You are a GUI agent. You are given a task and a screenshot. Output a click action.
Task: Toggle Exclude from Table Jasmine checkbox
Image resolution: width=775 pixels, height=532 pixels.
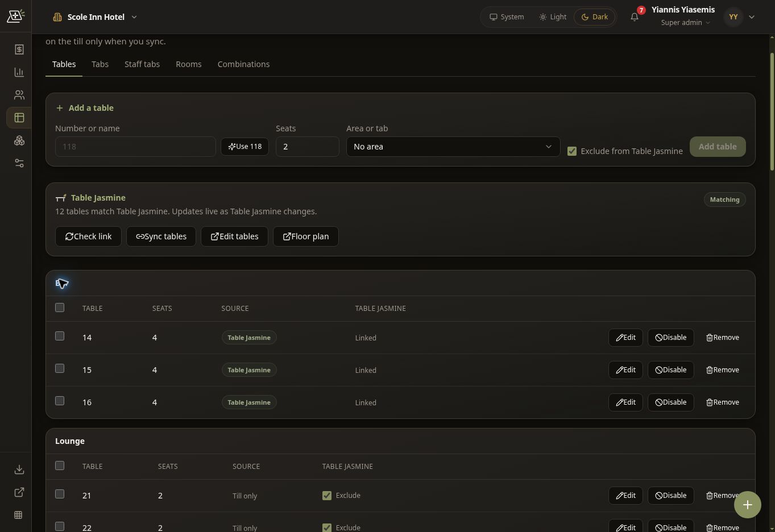click(x=572, y=151)
